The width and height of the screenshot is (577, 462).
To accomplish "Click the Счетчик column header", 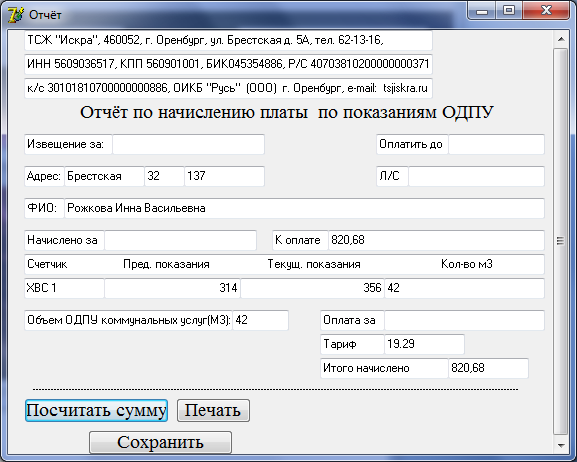I will [x=47, y=264].
